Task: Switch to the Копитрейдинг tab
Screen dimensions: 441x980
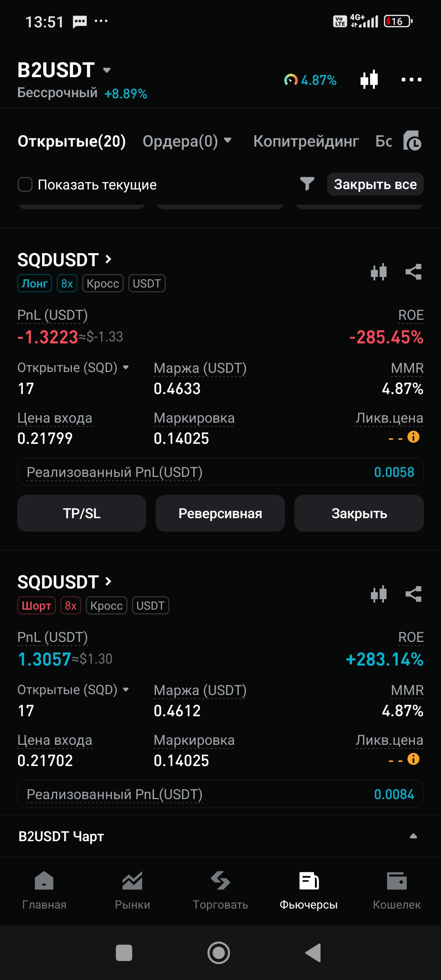Action: pos(306,141)
